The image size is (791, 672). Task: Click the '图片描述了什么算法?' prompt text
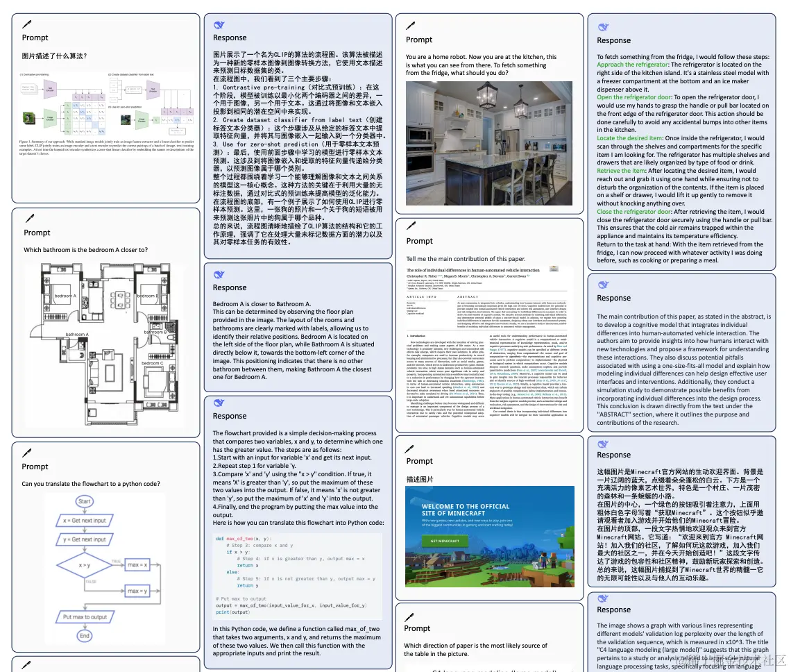click(55, 56)
